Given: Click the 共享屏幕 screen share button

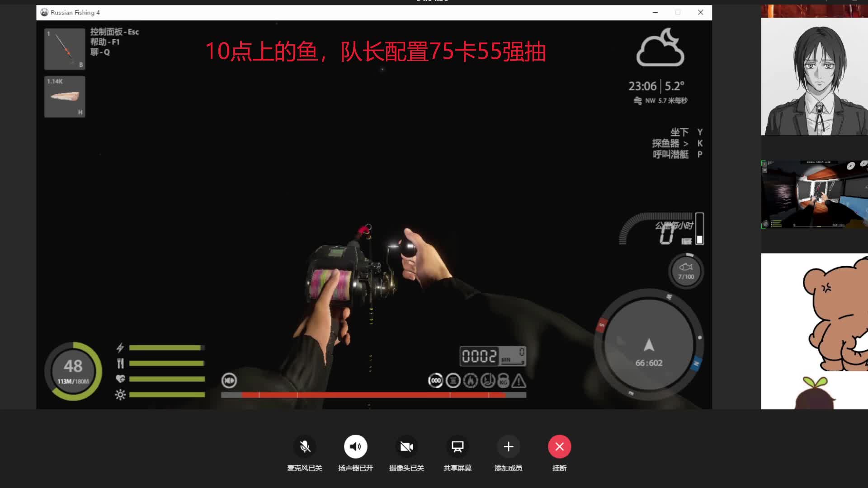Looking at the screenshot, I should pos(457,446).
